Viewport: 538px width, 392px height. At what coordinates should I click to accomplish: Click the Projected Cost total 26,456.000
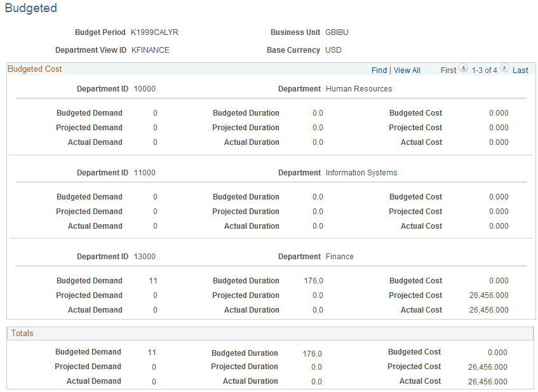point(487,367)
